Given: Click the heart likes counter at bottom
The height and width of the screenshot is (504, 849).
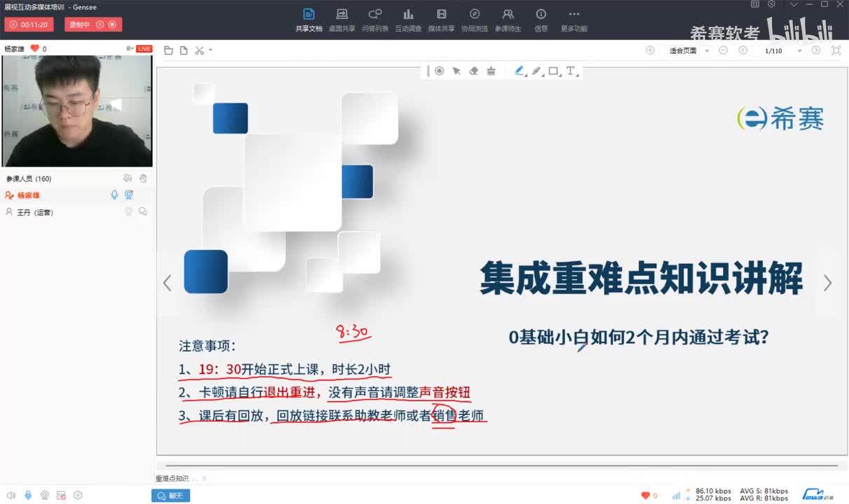Looking at the screenshot, I should click(x=649, y=496).
